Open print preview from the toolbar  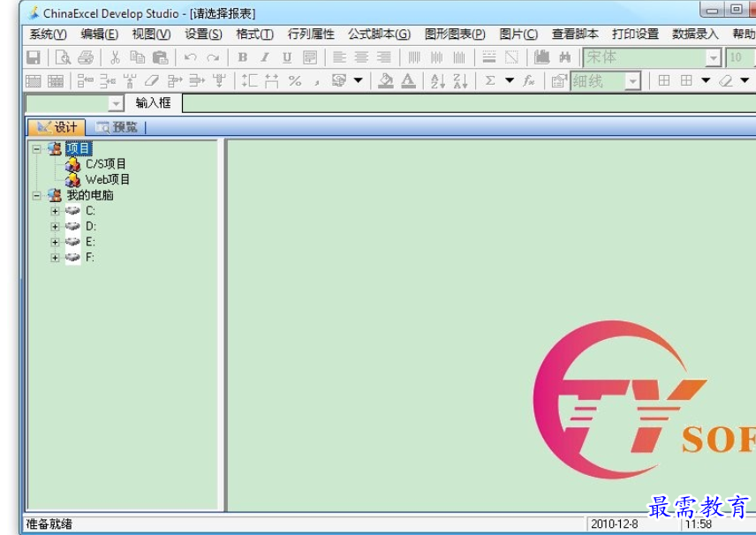[64, 57]
